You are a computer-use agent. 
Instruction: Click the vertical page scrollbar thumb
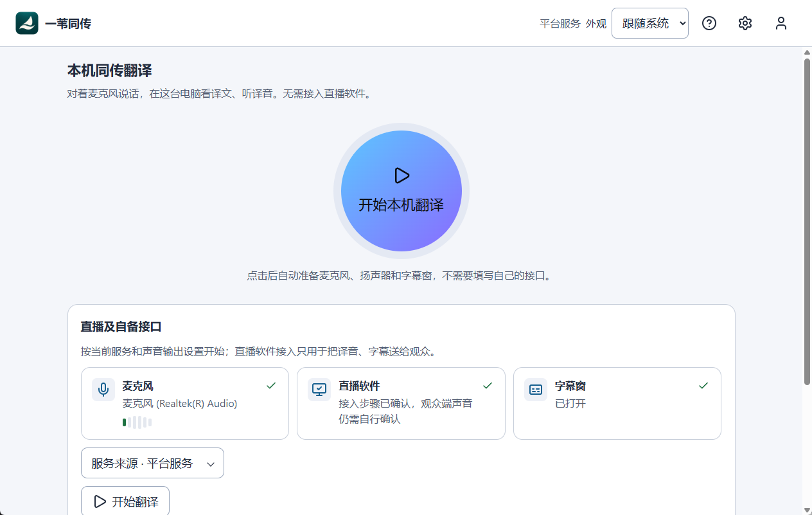pos(808,222)
